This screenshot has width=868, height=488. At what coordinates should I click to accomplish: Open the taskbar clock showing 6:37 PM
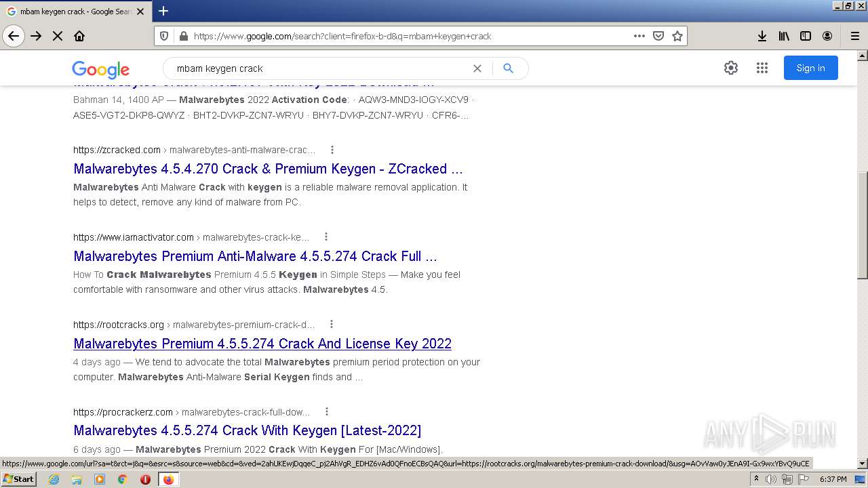[x=833, y=479]
